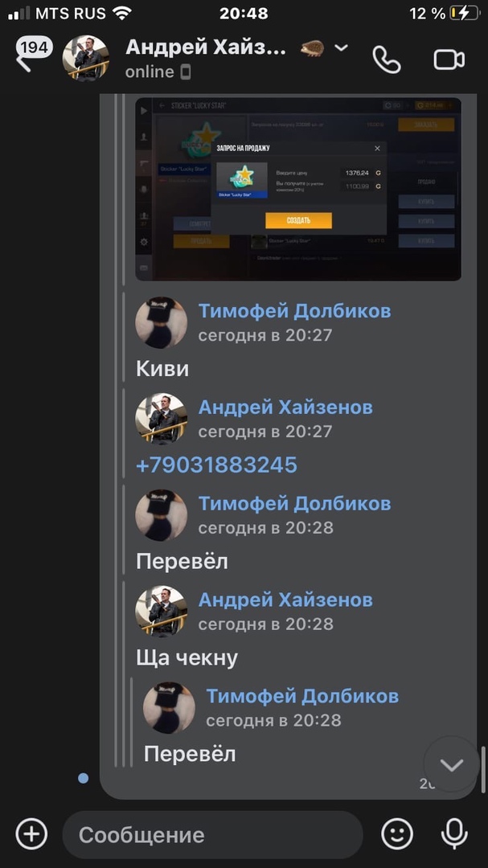Start a voice call with the phone icon

pos(386,59)
